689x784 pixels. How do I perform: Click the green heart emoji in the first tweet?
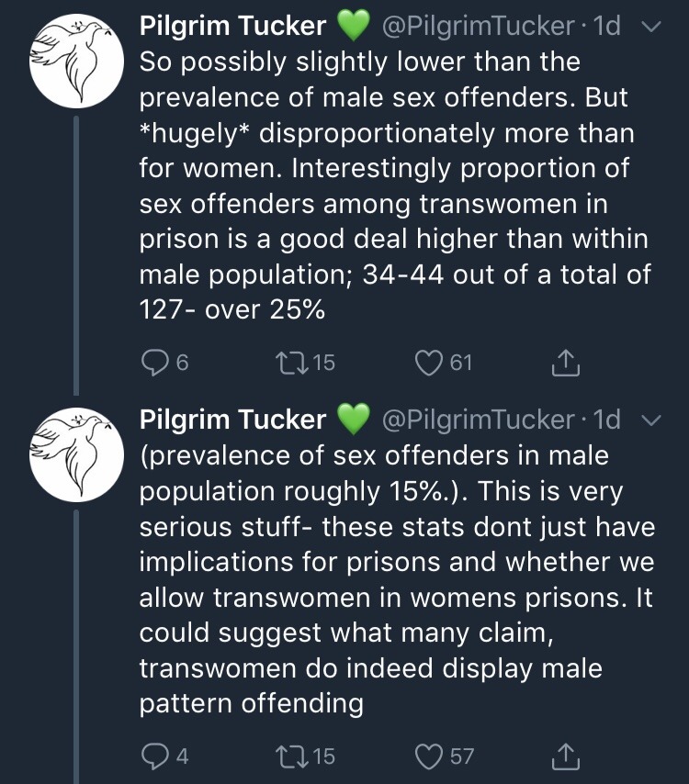354,28
